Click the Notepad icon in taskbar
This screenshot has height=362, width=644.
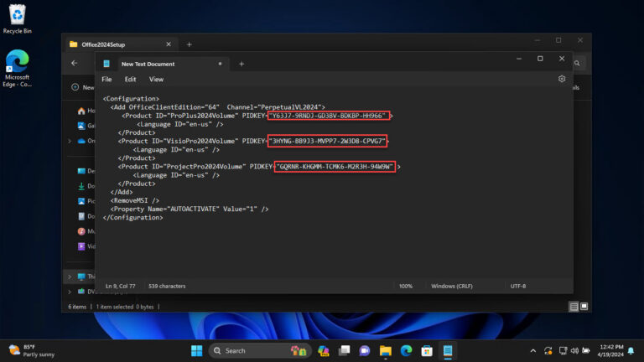[x=448, y=350]
